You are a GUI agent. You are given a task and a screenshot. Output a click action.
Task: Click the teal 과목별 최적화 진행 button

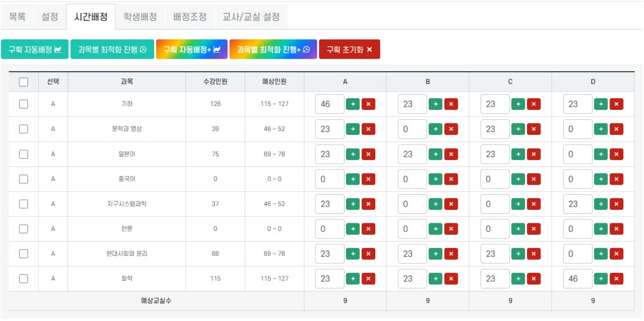click(x=112, y=49)
